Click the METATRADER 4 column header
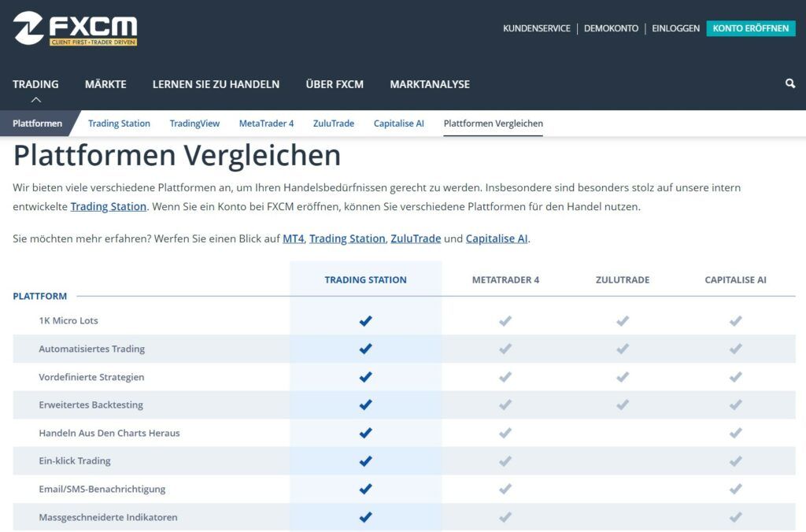 (506, 279)
